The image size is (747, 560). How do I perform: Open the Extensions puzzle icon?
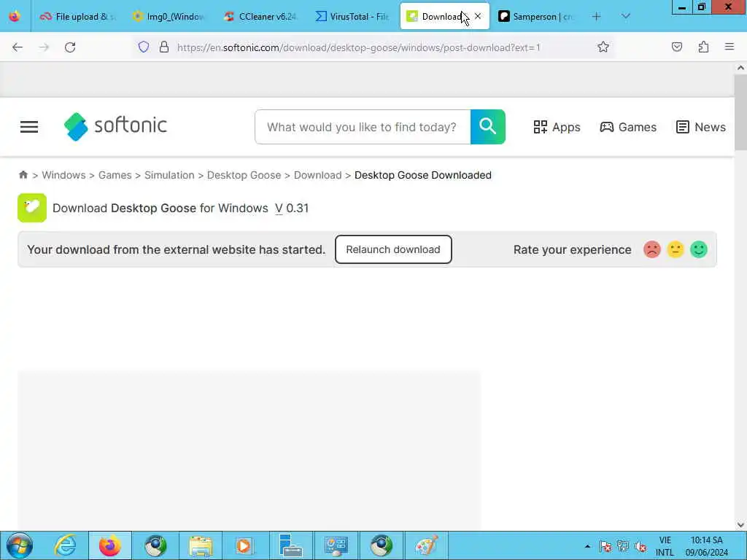coord(703,47)
